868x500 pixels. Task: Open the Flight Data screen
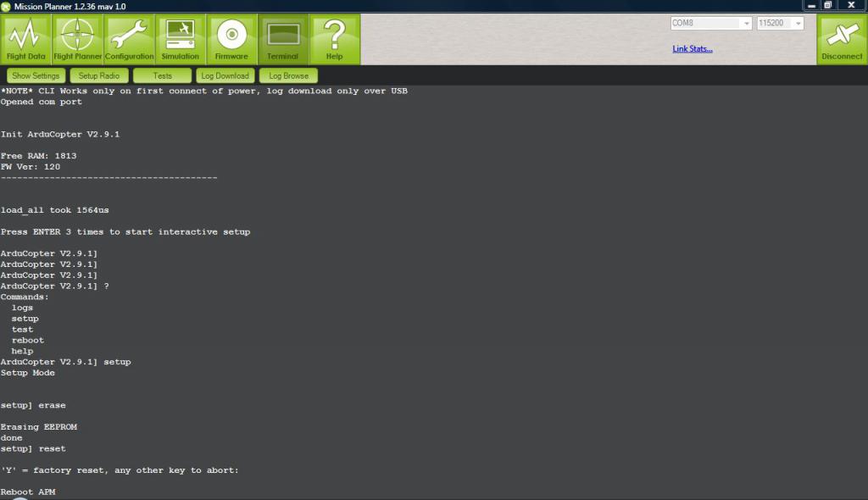tap(26, 39)
